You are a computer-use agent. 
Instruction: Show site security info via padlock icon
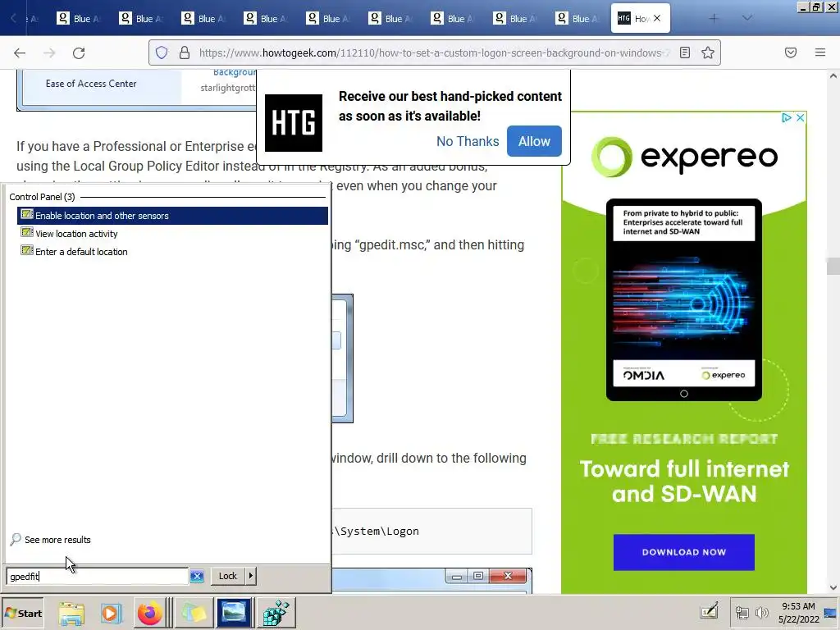pyautogui.click(x=185, y=52)
